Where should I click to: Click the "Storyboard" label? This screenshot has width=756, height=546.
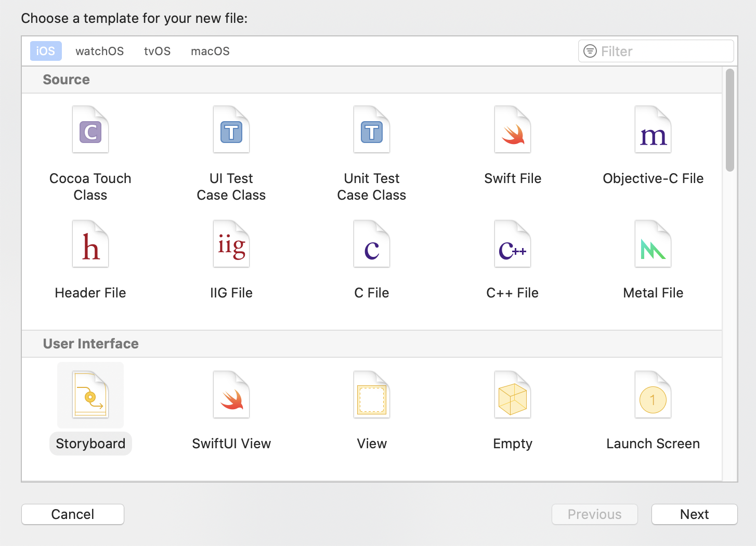90,444
